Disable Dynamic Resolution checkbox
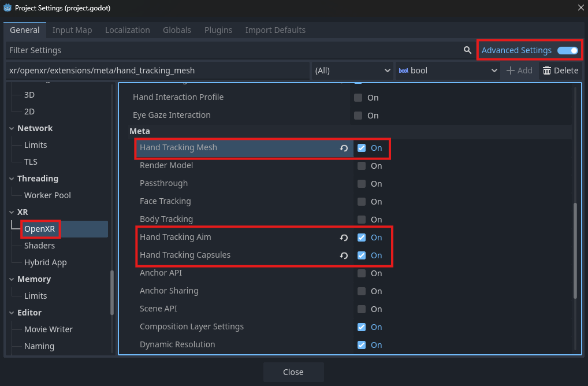The height and width of the screenshot is (386, 588). [x=362, y=345]
